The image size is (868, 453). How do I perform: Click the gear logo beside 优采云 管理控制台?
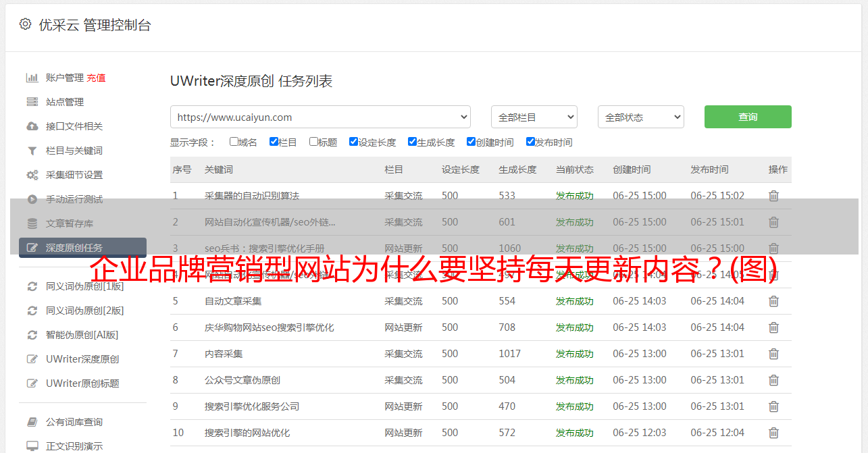[x=25, y=24]
